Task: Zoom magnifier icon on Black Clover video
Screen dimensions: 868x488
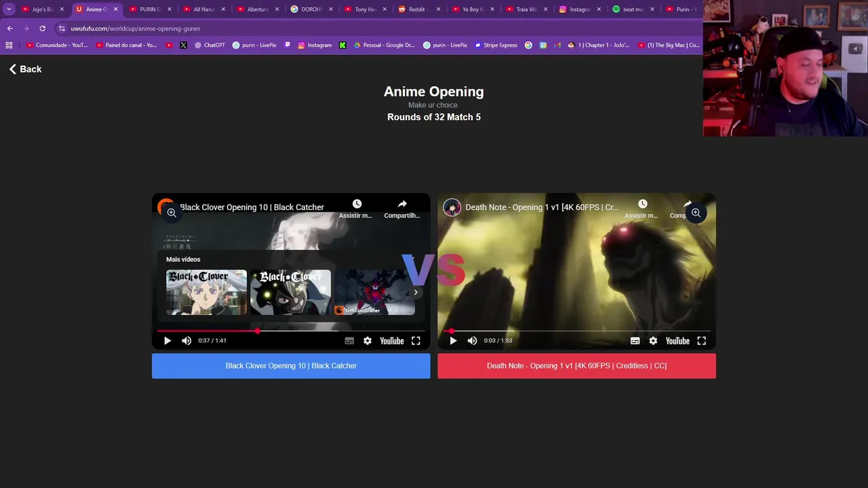Action: pos(172,213)
